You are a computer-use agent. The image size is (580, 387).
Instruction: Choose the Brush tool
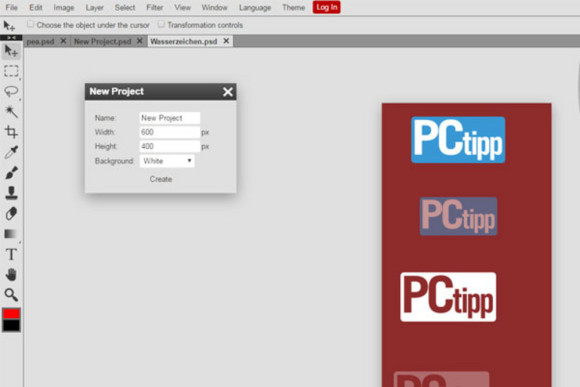pyautogui.click(x=11, y=172)
